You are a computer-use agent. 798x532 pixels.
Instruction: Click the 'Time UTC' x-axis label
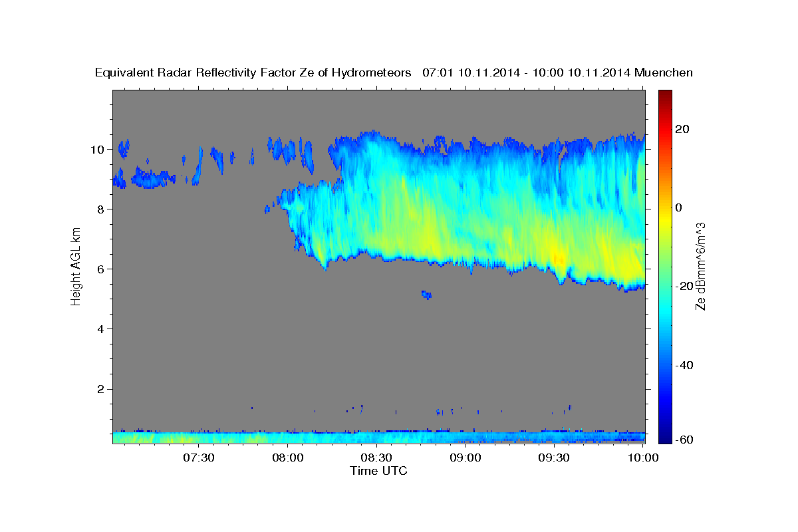tap(378, 471)
